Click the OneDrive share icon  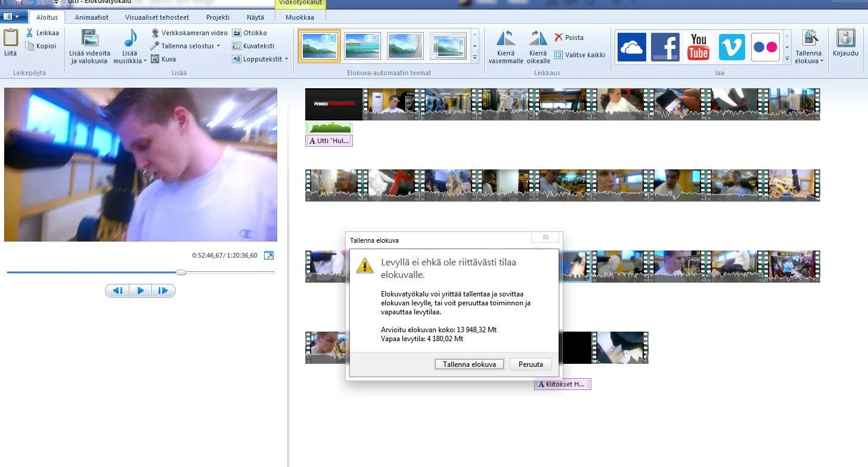(x=631, y=47)
